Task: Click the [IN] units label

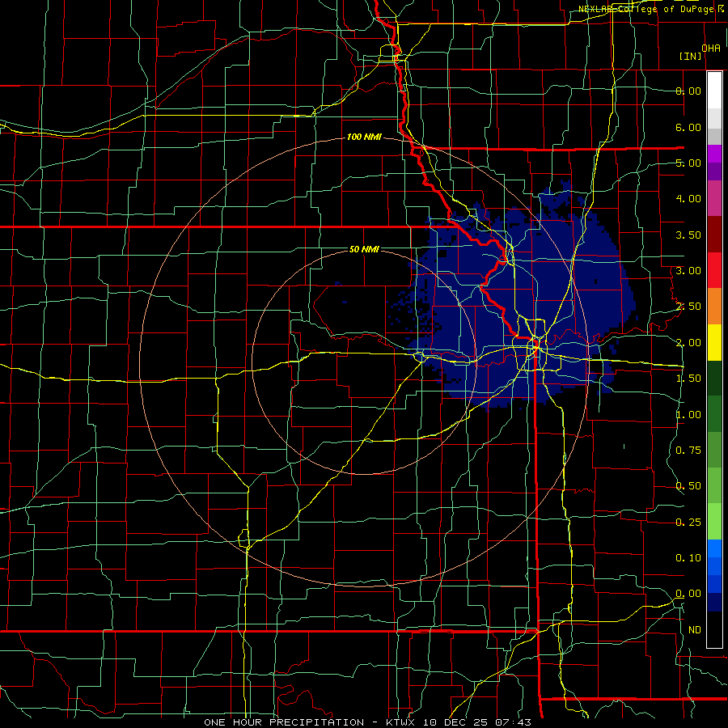Action: [x=691, y=56]
